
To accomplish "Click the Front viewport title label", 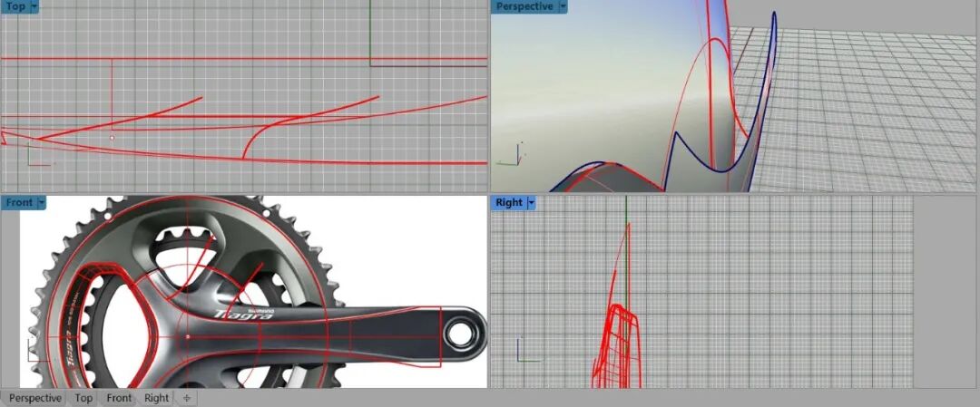I will tap(19, 203).
